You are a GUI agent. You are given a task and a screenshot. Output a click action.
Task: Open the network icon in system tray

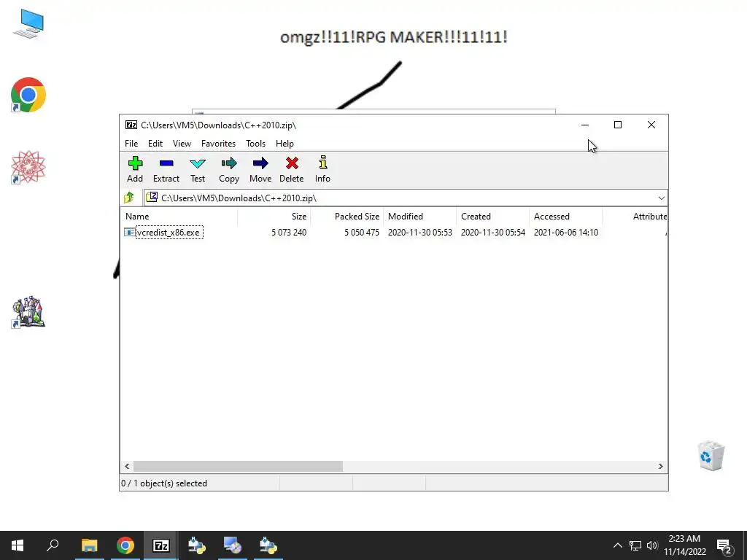tap(635, 545)
